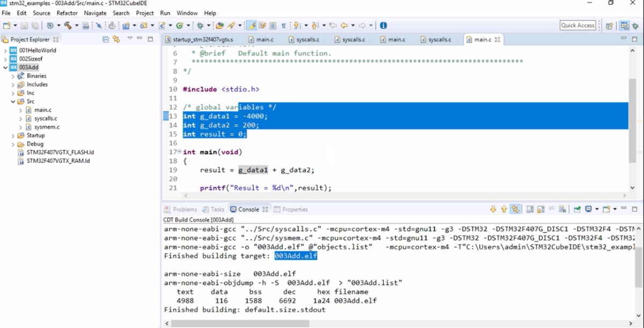Open the Window menu
The image size is (644, 328).
click(187, 13)
